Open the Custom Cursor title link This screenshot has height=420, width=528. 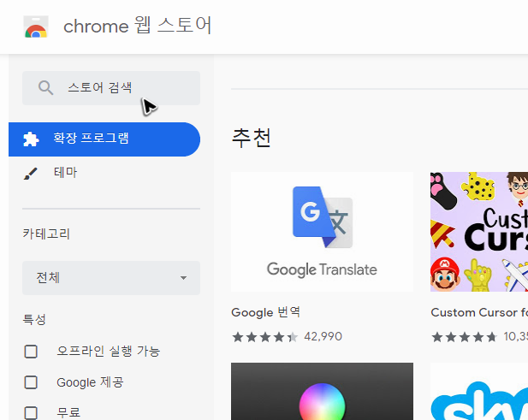pos(479,312)
